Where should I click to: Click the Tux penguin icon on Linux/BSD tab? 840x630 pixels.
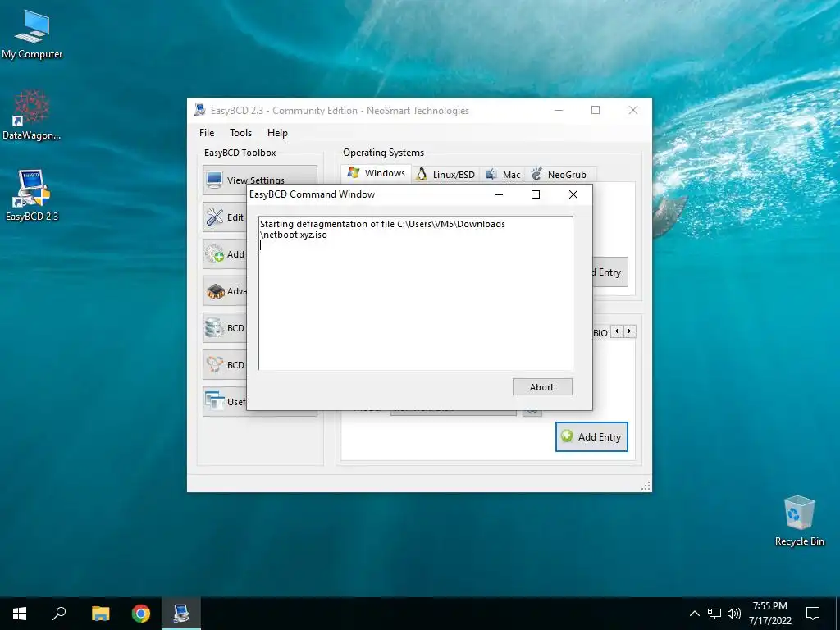point(422,175)
